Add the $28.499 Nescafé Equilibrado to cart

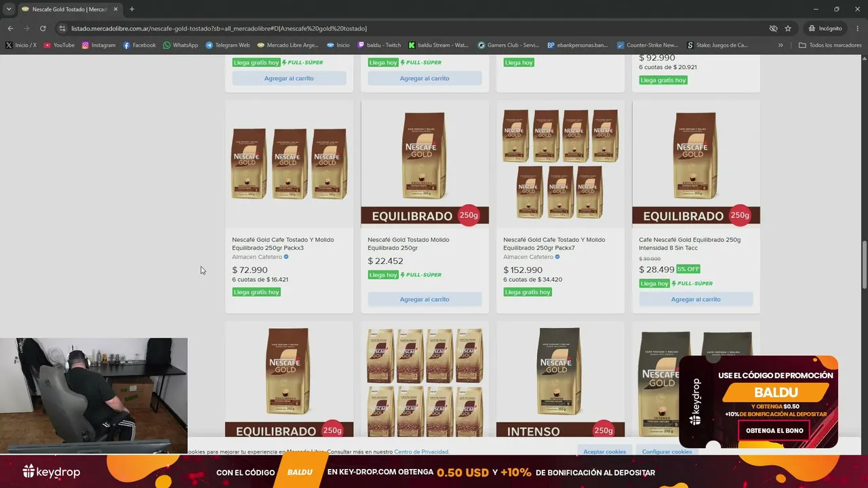(x=696, y=299)
